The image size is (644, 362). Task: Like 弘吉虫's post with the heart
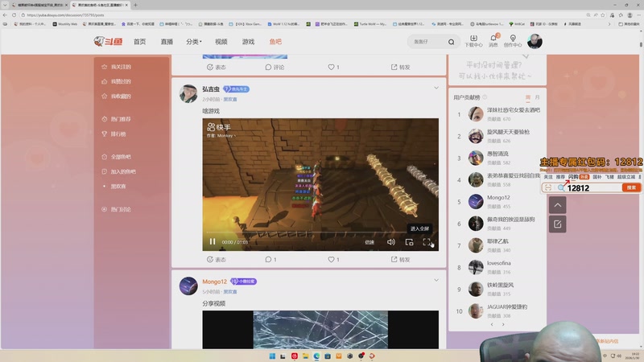pyautogui.click(x=333, y=259)
